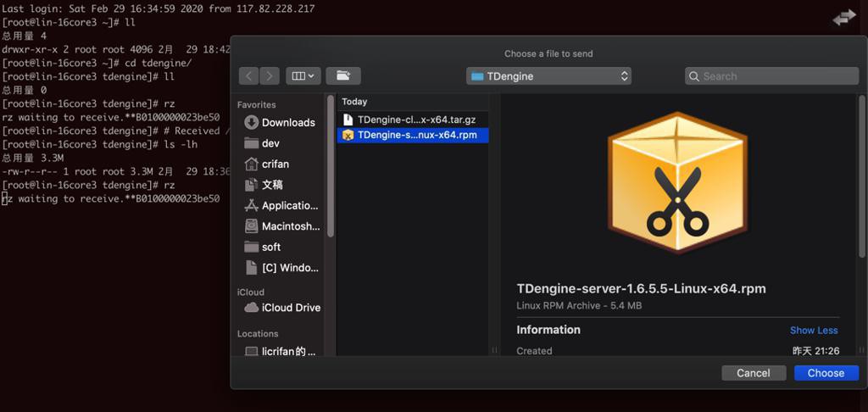The height and width of the screenshot is (412, 868).
Task: Open the TDengine folder path popup
Action: tap(548, 75)
